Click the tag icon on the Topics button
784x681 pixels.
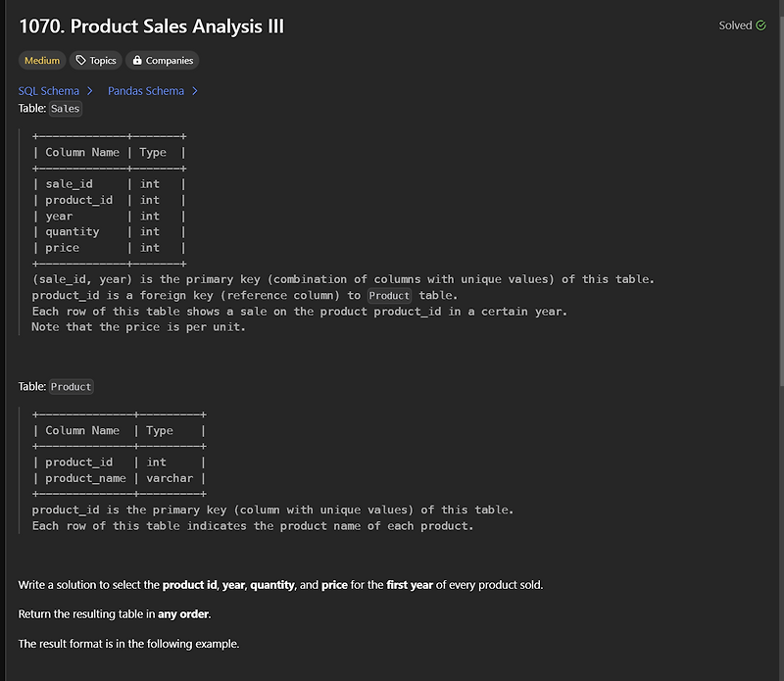coord(80,61)
